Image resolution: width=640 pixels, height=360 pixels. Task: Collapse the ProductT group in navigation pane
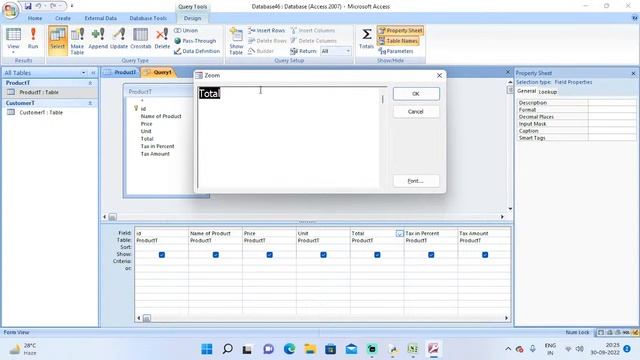pos(90,83)
